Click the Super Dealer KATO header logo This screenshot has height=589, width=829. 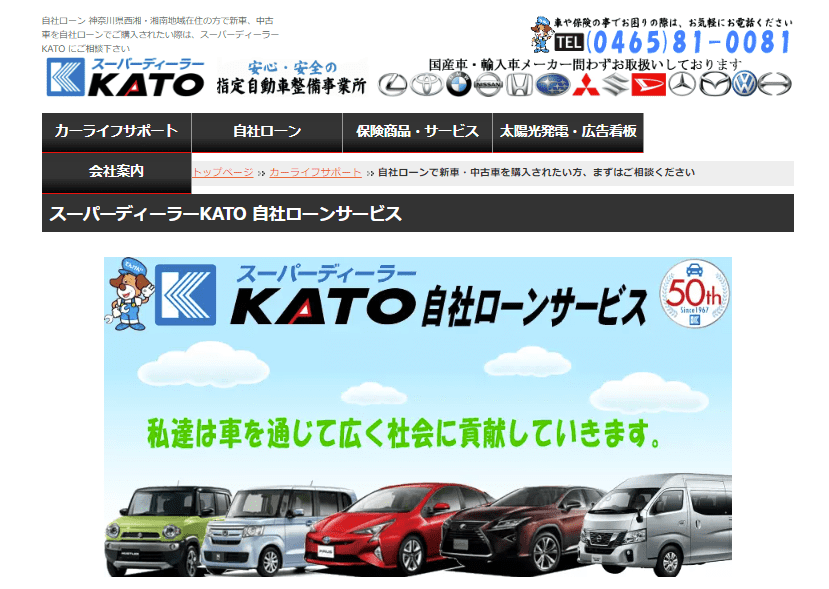pyautogui.click(x=125, y=77)
